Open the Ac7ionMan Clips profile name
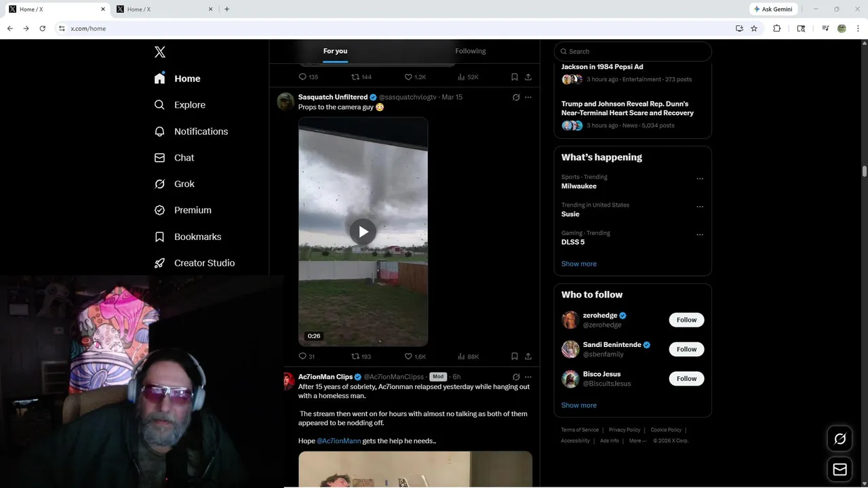 [x=325, y=377]
